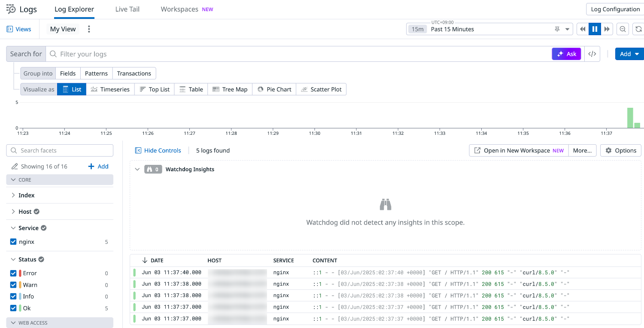The image size is (644, 328).
Task: Click the Filter your logs field
Action: (298, 54)
